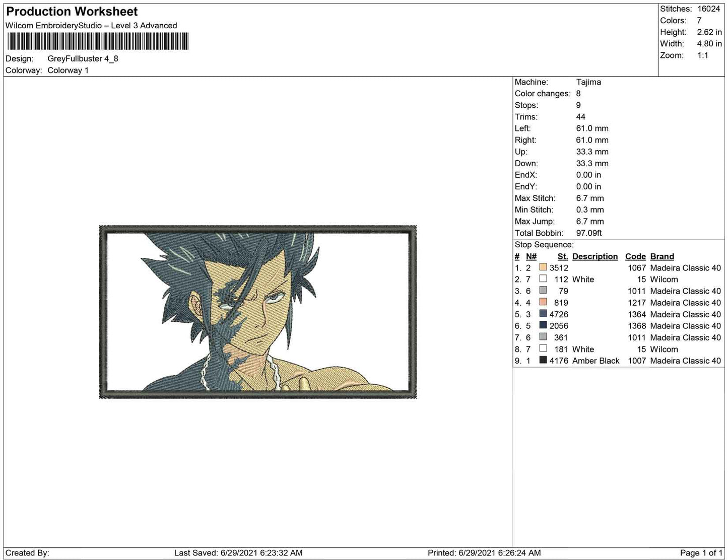Click the 'Printed: 6/29/2021 6:26:24 AM' footer
This screenshot has width=728, height=560.
484,553
